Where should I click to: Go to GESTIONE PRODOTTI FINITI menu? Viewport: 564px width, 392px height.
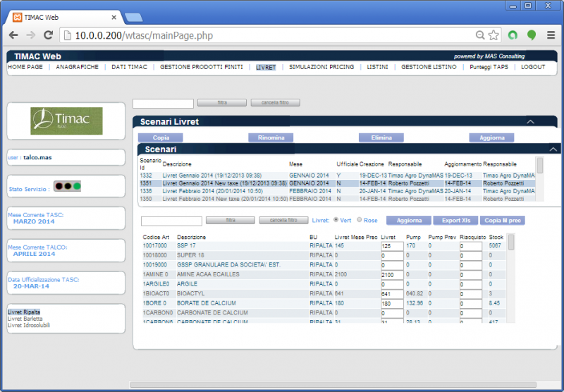coord(201,67)
